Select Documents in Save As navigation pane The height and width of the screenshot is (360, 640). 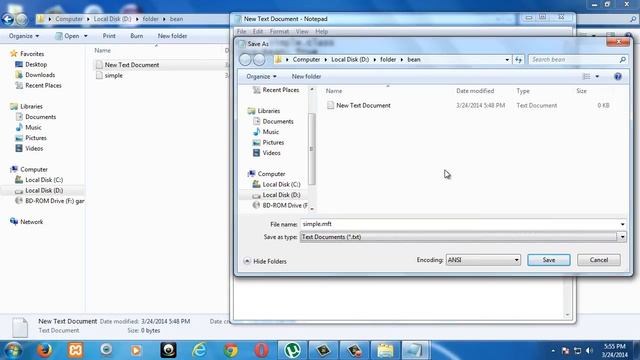(x=273, y=121)
